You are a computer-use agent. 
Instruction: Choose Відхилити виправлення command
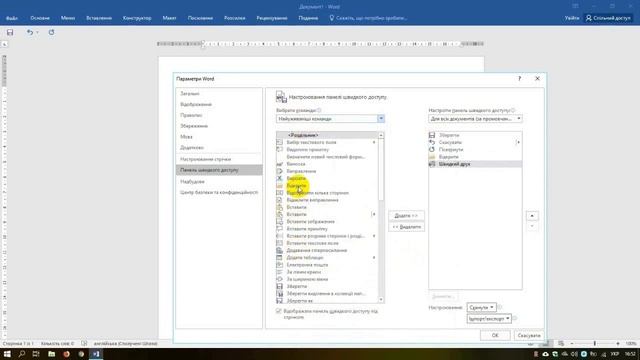pyautogui.click(x=313, y=200)
